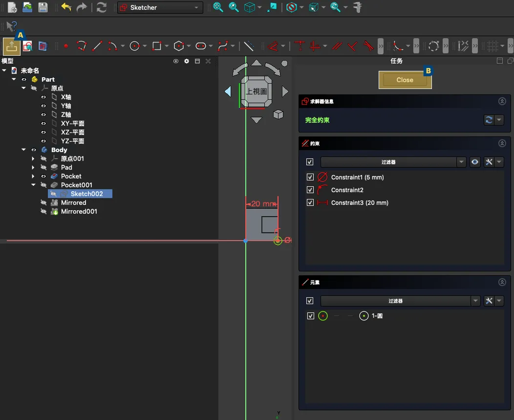Select the Create Rectangle tool
Image resolution: width=514 pixels, height=420 pixels.
coord(157,46)
